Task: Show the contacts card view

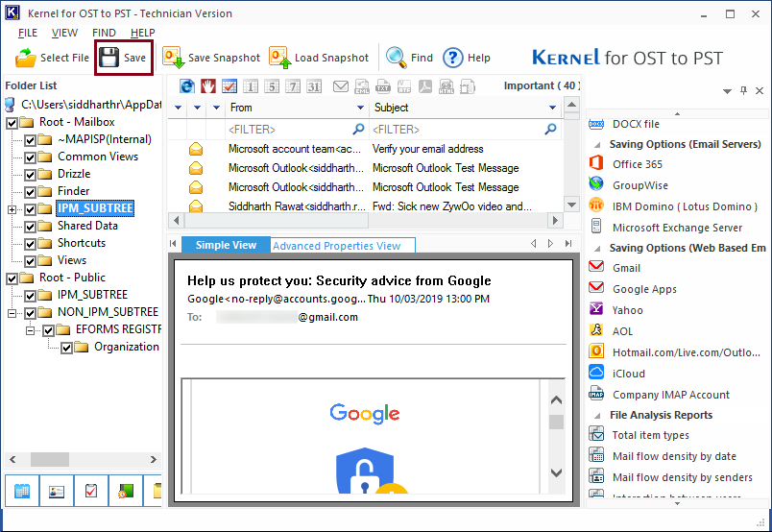Action: click(x=57, y=492)
